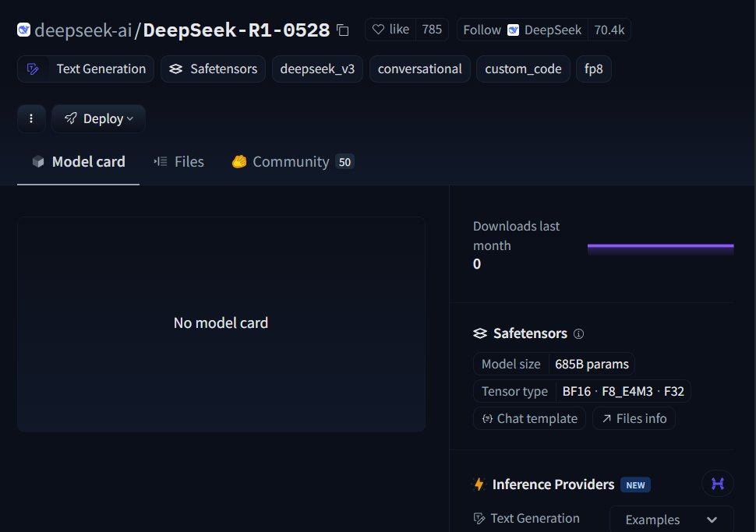Click the Files list icon
This screenshot has width=756, height=532.
coord(161,161)
